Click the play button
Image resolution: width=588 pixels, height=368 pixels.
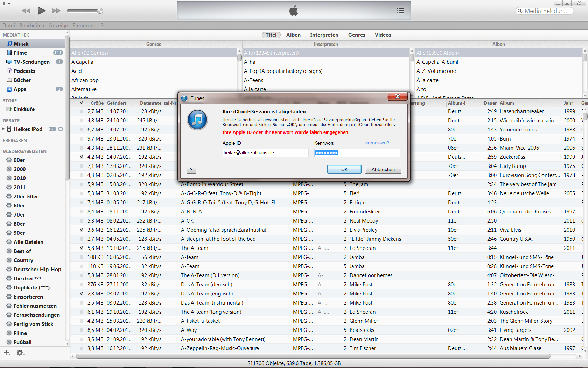click(42, 11)
